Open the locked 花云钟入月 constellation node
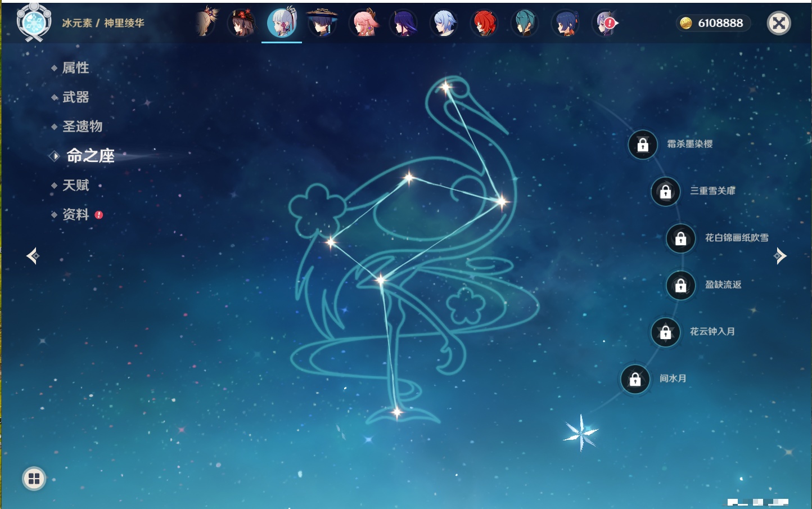This screenshot has height=509, width=812. click(x=666, y=332)
